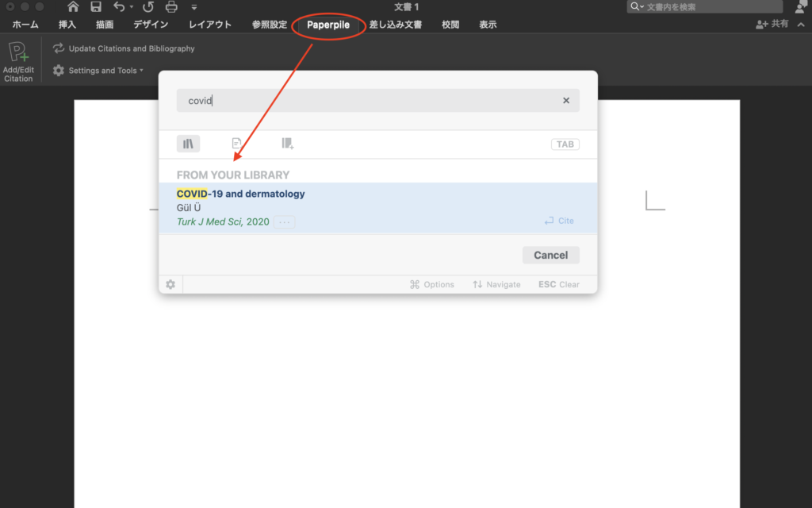
Task: Click Update Citations and Bibliography
Action: tap(124, 48)
